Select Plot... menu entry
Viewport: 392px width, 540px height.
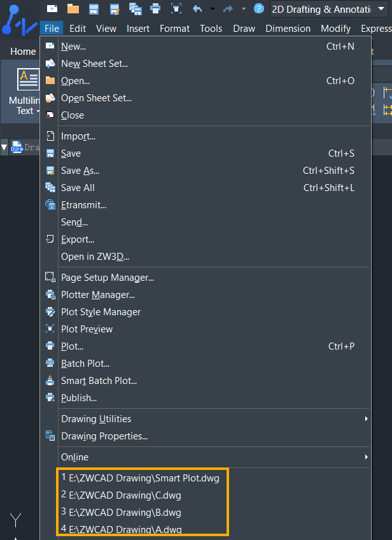(x=206, y=346)
